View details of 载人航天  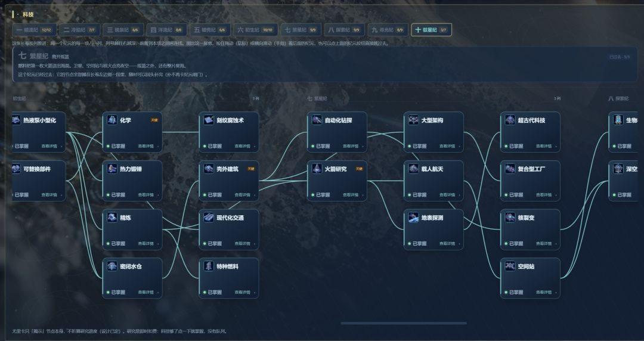click(448, 195)
